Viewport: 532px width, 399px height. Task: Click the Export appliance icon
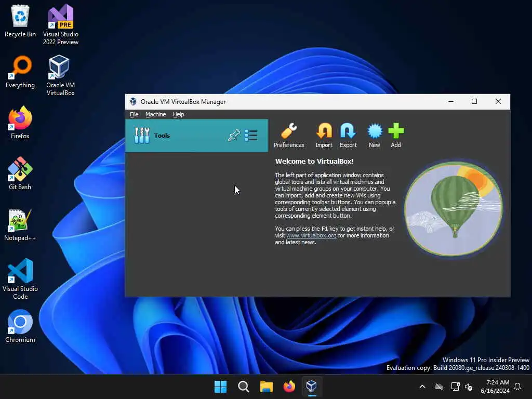pyautogui.click(x=348, y=131)
